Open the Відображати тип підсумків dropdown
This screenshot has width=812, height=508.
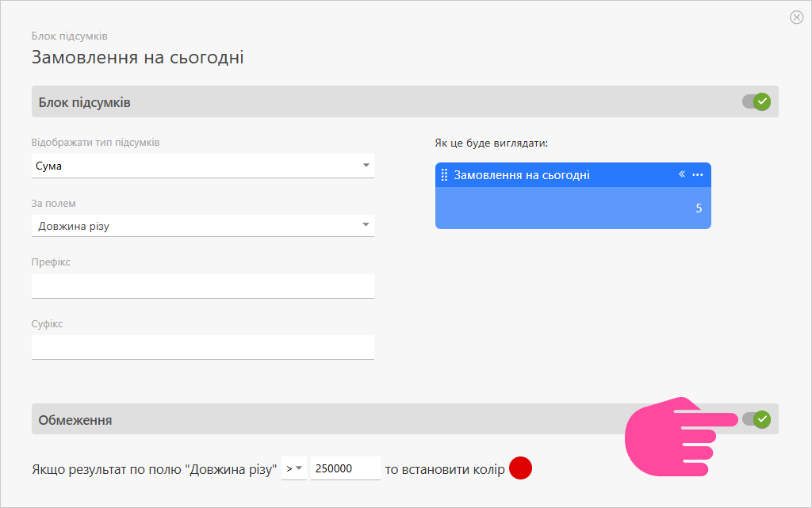pyautogui.click(x=202, y=166)
